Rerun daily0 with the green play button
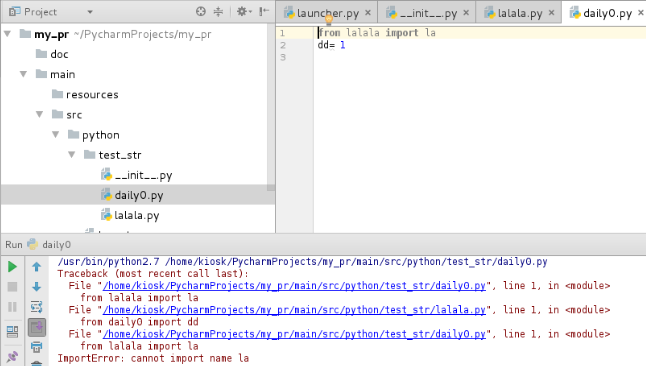The image size is (646, 366). 12,267
